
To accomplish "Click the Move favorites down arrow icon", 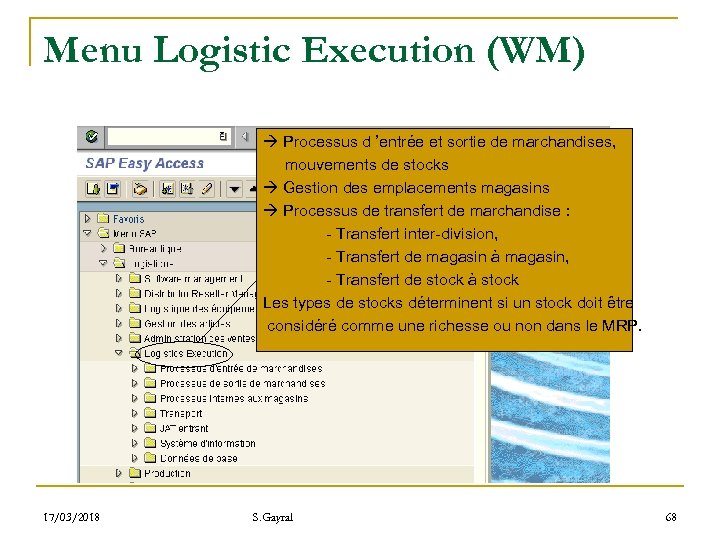I will [x=234, y=189].
